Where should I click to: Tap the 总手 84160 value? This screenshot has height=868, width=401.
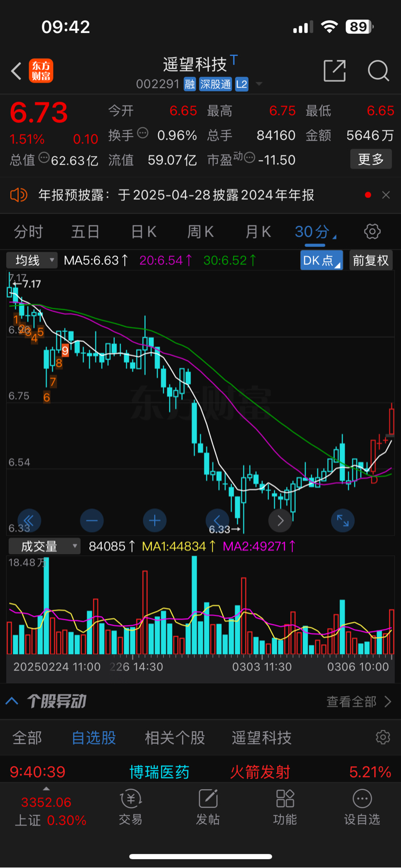pos(276,136)
